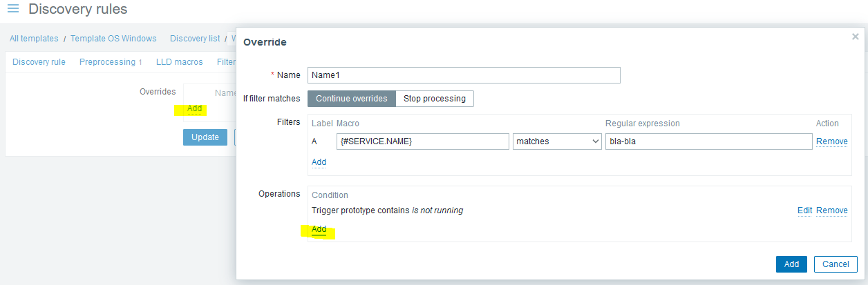Go to the Discovery rule tab
This screenshot has width=868, height=285.
point(39,62)
